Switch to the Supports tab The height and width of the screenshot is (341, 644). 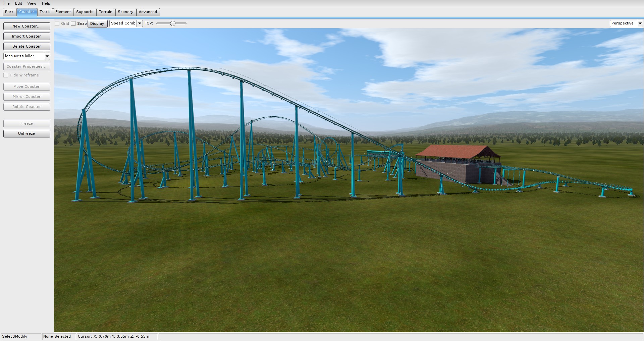click(x=85, y=12)
